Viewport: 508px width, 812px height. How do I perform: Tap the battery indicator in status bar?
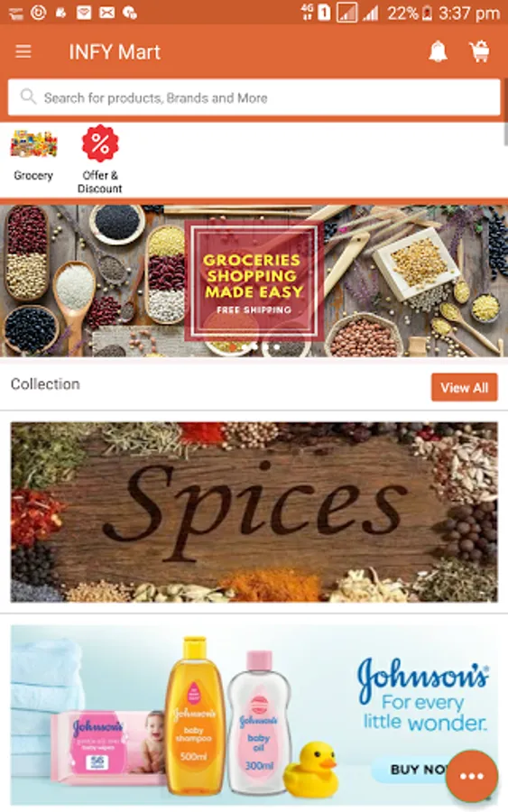tap(427, 13)
